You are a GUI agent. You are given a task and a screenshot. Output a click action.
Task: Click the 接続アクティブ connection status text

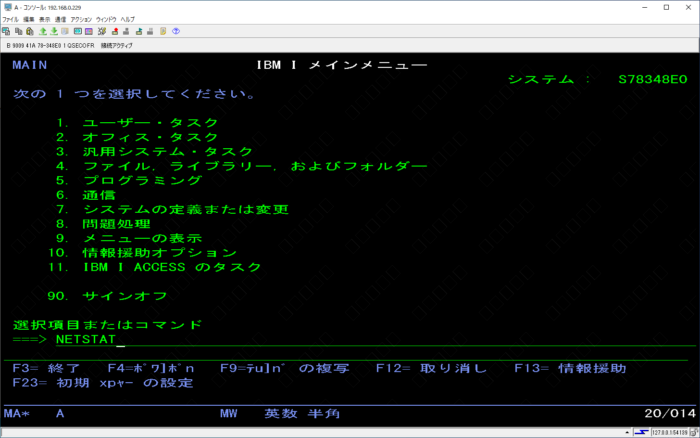pyautogui.click(x=117, y=46)
